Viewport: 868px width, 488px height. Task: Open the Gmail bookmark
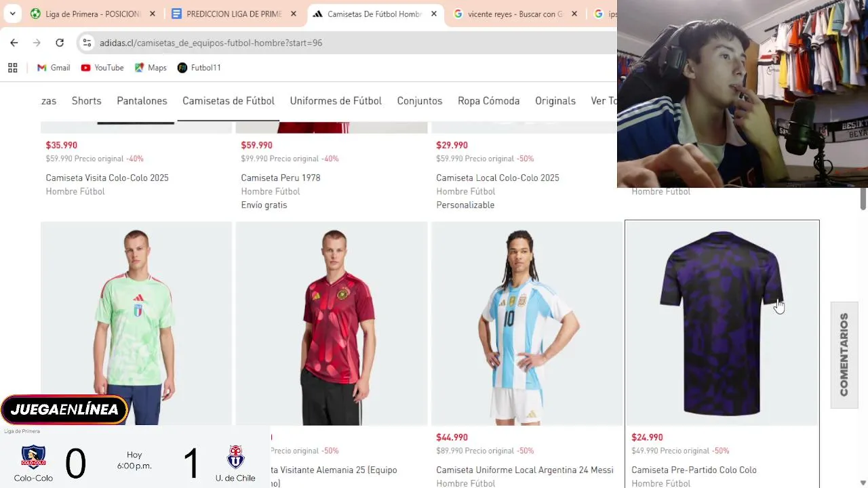(54, 68)
